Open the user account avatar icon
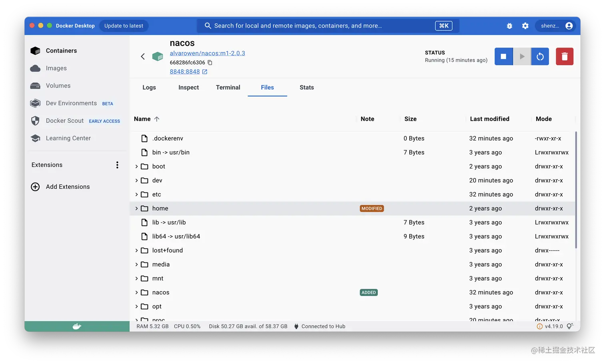This screenshot has height=364, width=605. (569, 26)
